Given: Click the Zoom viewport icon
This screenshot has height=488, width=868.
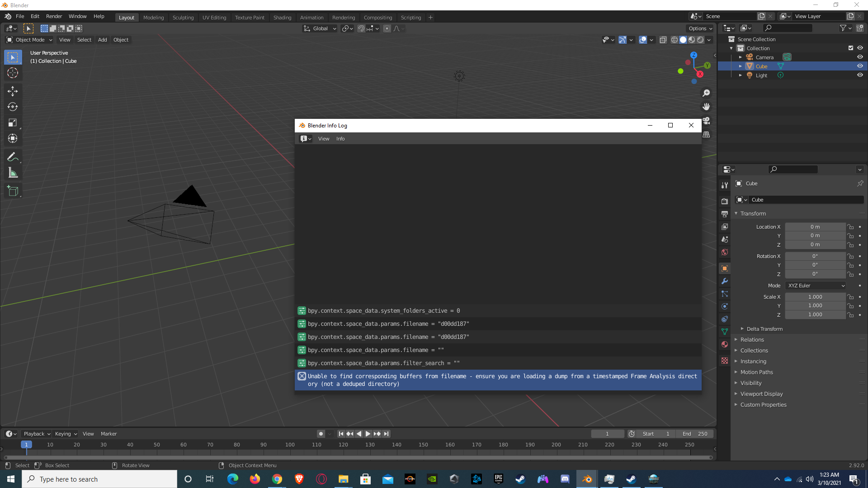Looking at the screenshot, I should point(706,93).
